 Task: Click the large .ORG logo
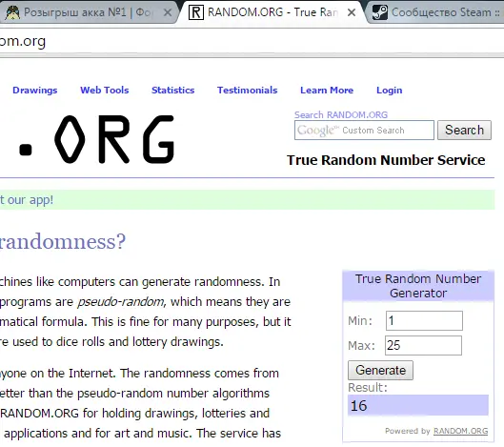coord(96,139)
